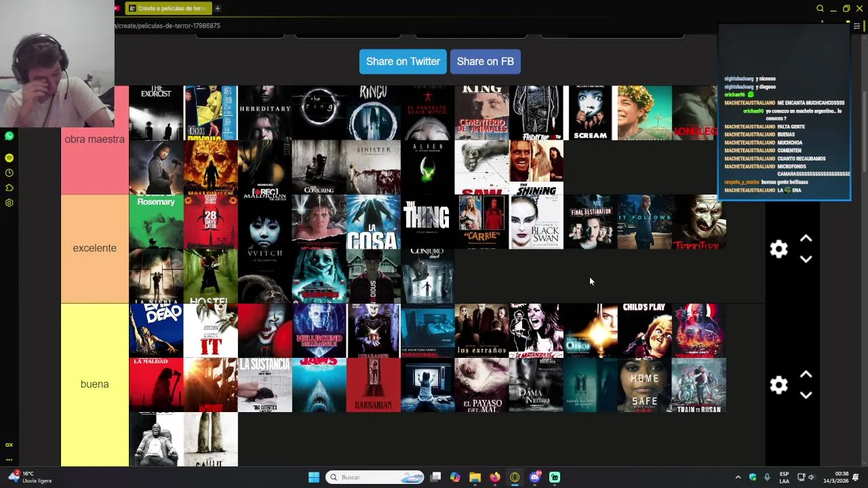Open File Explorer from the taskbar
The width and height of the screenshot is (868, 488).
click(475, 477)
